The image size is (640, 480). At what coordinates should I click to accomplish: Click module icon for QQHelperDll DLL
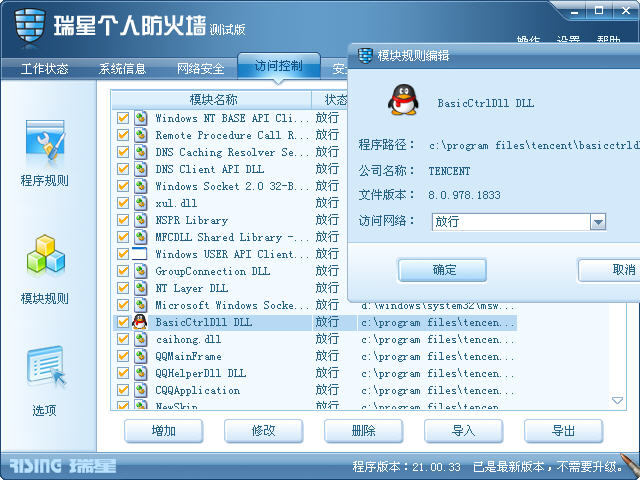[x=140, y=373]
